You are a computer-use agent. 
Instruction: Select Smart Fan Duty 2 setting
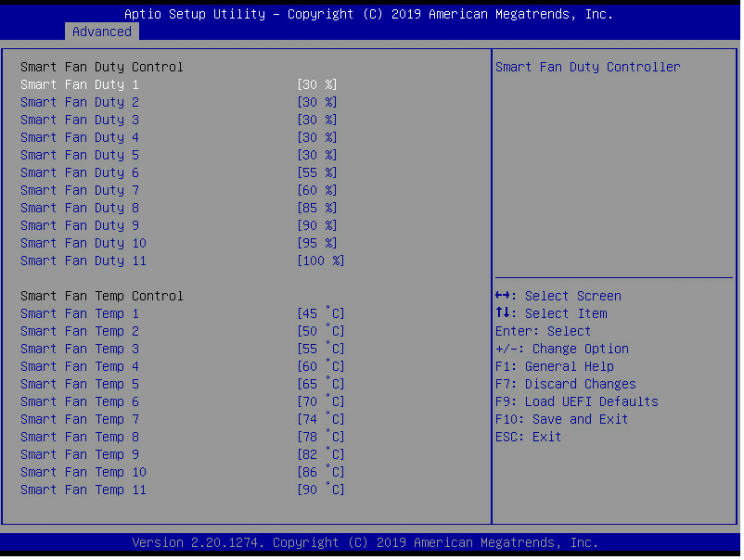[80, 102]
